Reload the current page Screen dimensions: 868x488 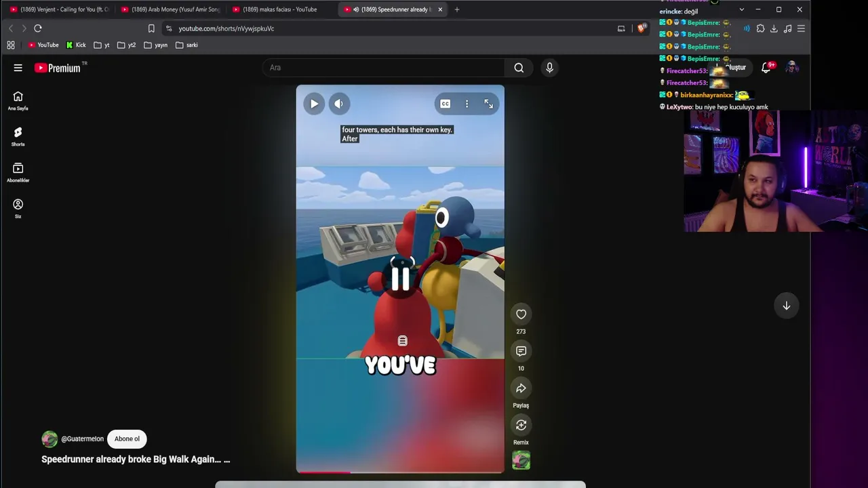click(38, 28)
